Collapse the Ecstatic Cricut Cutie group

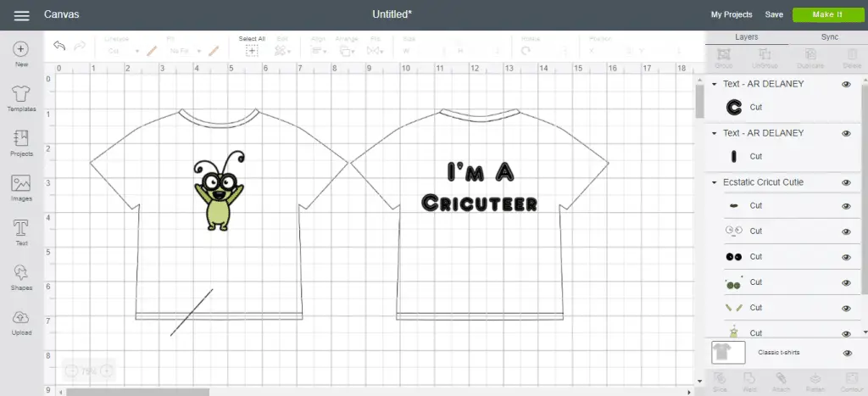point(714,183)
